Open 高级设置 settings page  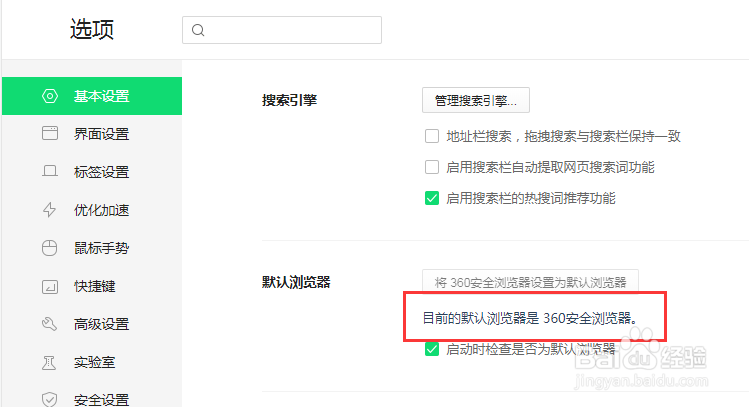tap(92, 324)
